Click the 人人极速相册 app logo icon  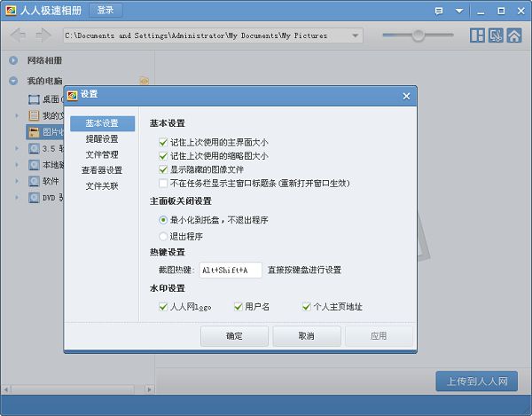[x=11, y=11]
